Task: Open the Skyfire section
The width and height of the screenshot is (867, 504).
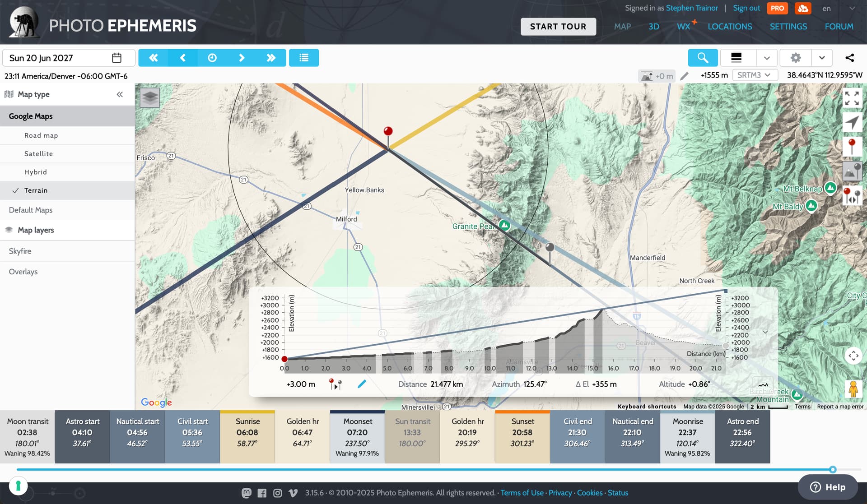Action: (x=67, y=251)
